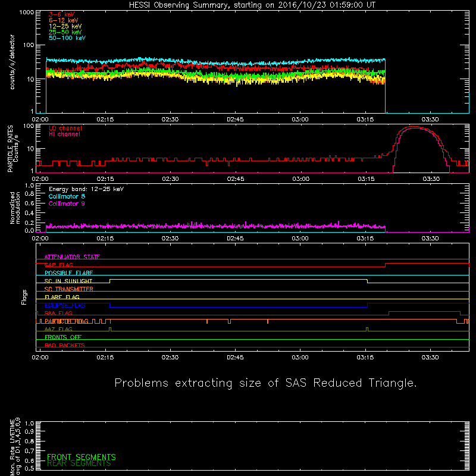The width and height of the screenshot is (476, 476).
Task: Click the 'GAP FLAG' label
Action: pos(58,265)
